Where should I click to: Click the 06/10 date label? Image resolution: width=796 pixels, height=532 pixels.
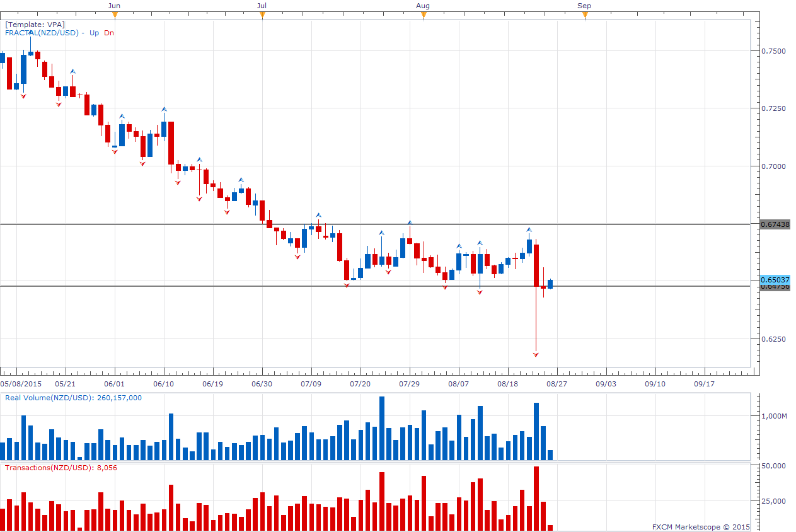(164, 383)
